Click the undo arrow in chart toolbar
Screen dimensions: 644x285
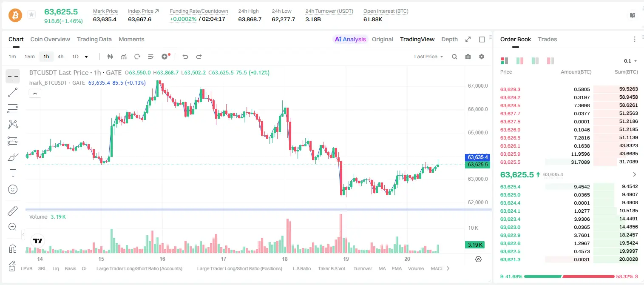(x=185, y=57)
